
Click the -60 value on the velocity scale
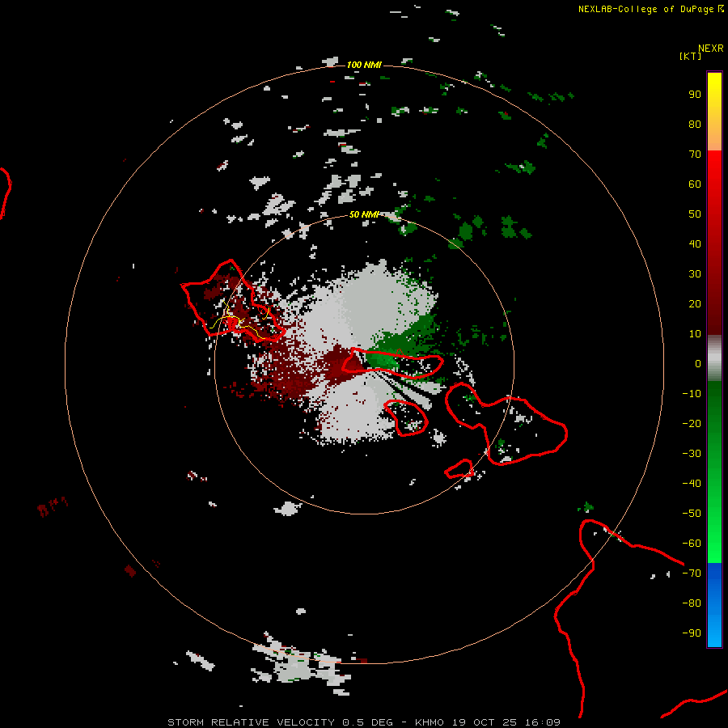pyautogui.click(x=692, y=544)
